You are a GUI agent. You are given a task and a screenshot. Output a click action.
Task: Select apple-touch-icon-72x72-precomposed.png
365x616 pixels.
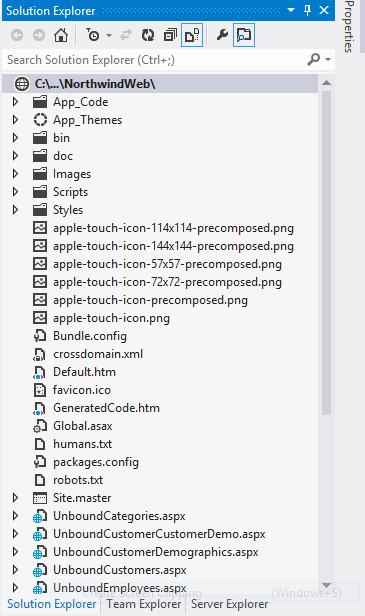click(167, 282)
